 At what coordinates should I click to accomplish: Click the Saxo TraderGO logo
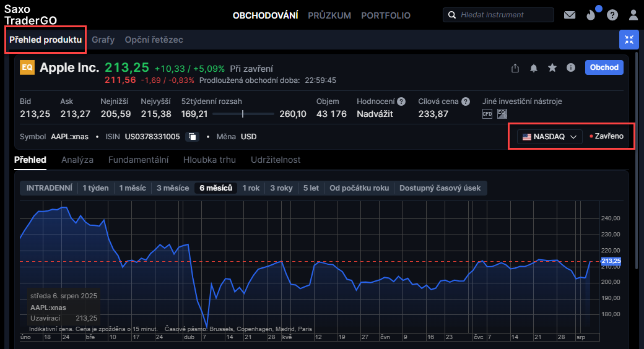pyautogui.click(x=30, y=15)
